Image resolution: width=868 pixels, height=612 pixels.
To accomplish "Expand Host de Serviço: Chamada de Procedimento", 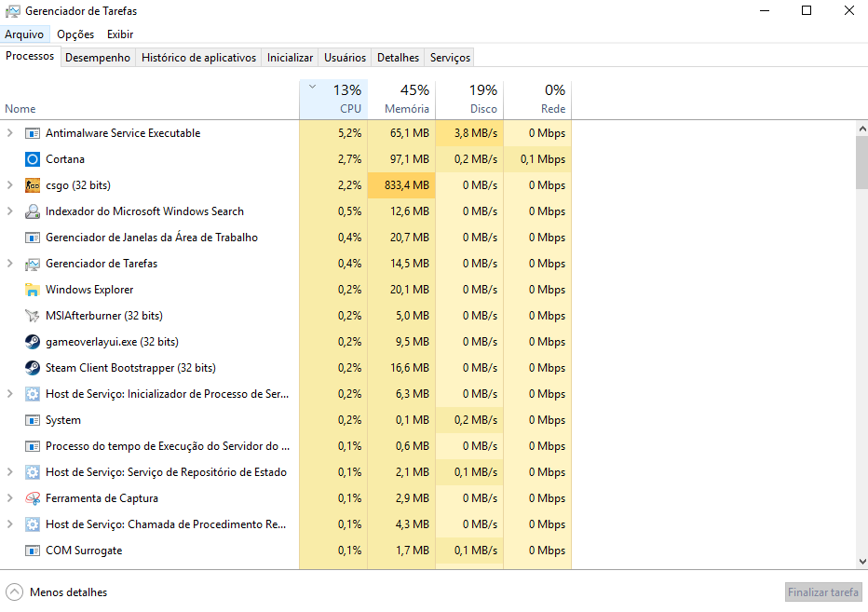I will point(9,524).
